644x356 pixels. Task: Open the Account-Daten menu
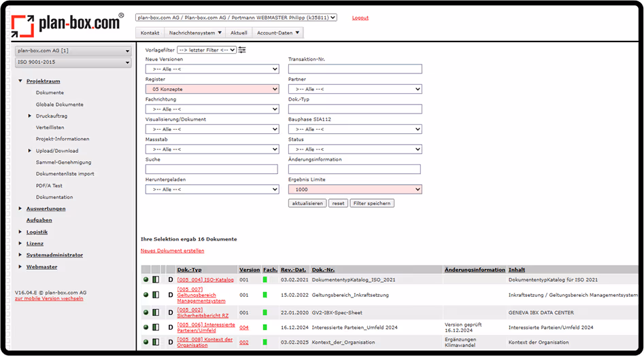(277, 33)
